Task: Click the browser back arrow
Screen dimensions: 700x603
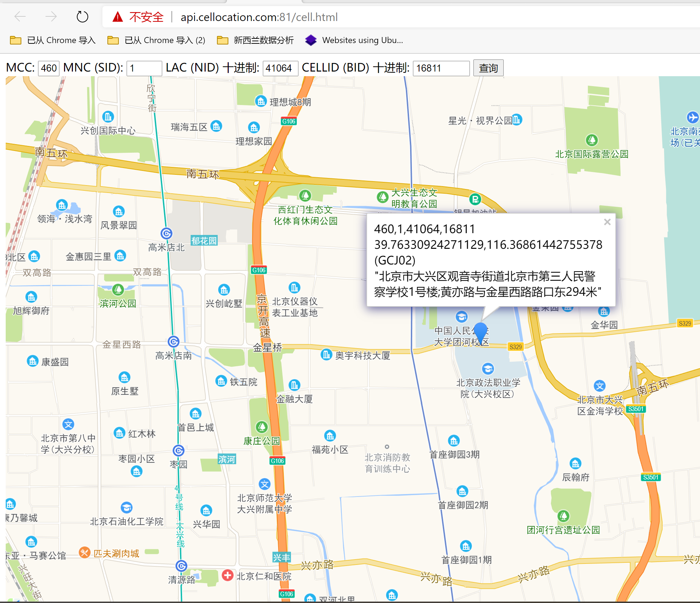Action: coord(20,17)
